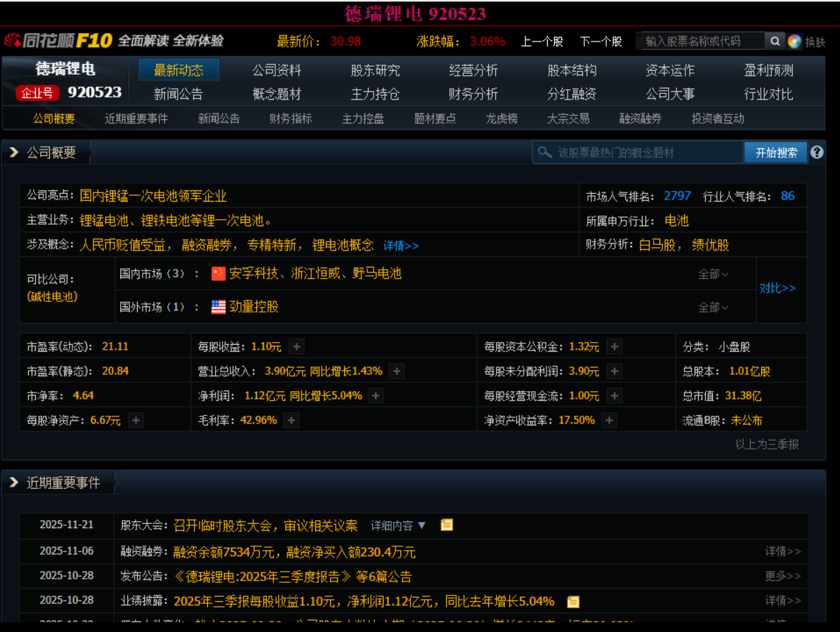Expand 详细内容 dropdown in 股东大会 row

pos(398,525)
